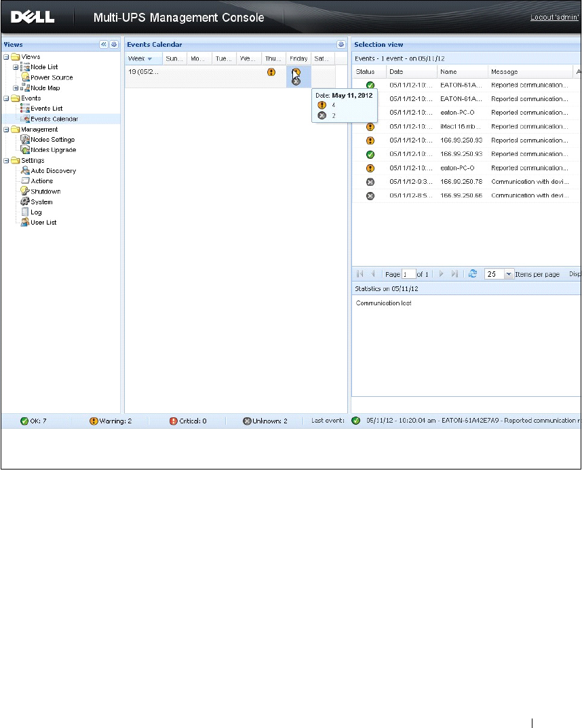This screenshot has width=582, height=728.
Task: Open Actions settings
Action: coord(42,181)
